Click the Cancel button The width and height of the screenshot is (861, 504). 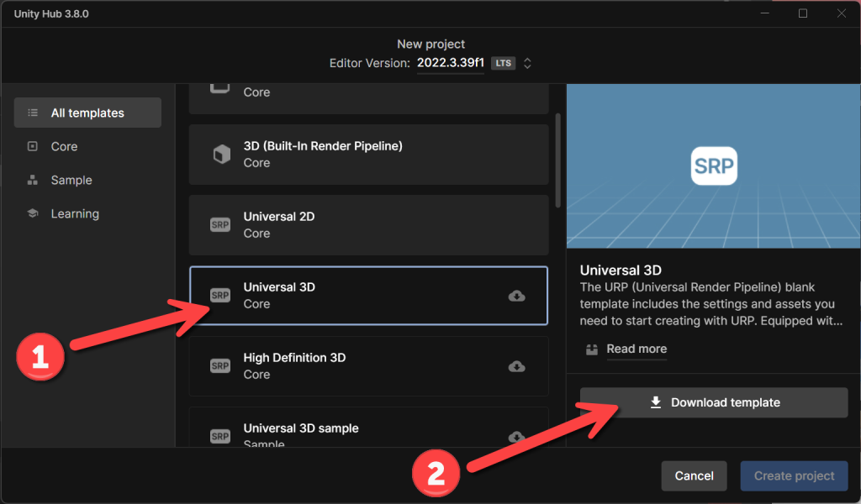(694, 475)
